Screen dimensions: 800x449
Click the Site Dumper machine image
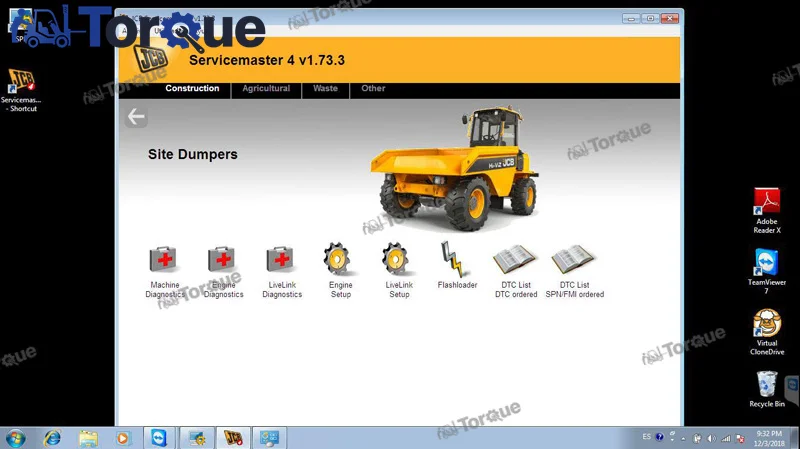[454, 168]
